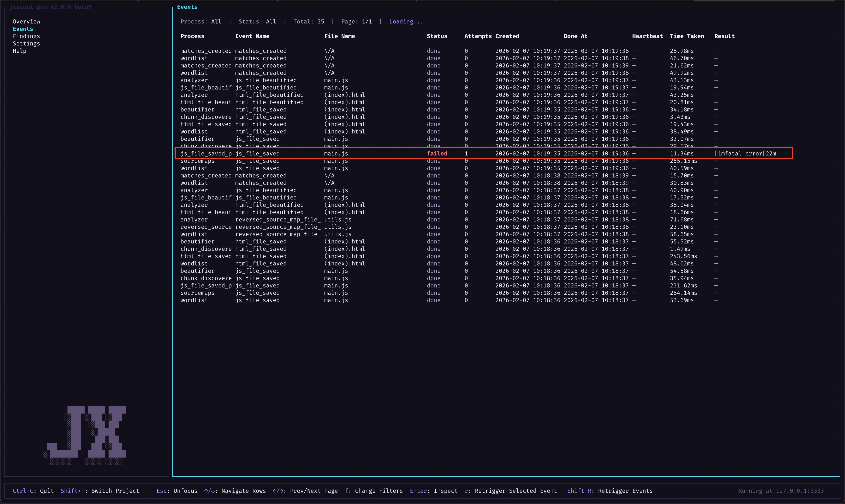
Task: Click the Status column header
Action: (x=437, y=36)
